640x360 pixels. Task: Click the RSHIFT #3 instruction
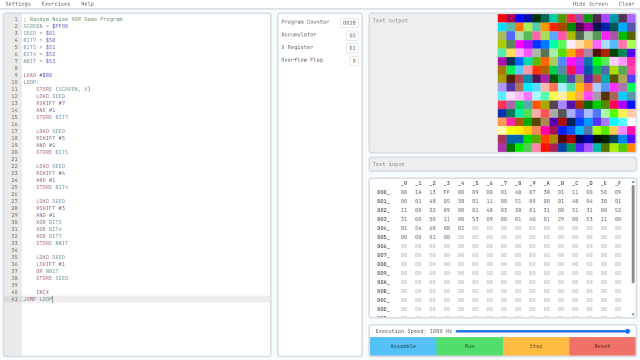point(51,208)
